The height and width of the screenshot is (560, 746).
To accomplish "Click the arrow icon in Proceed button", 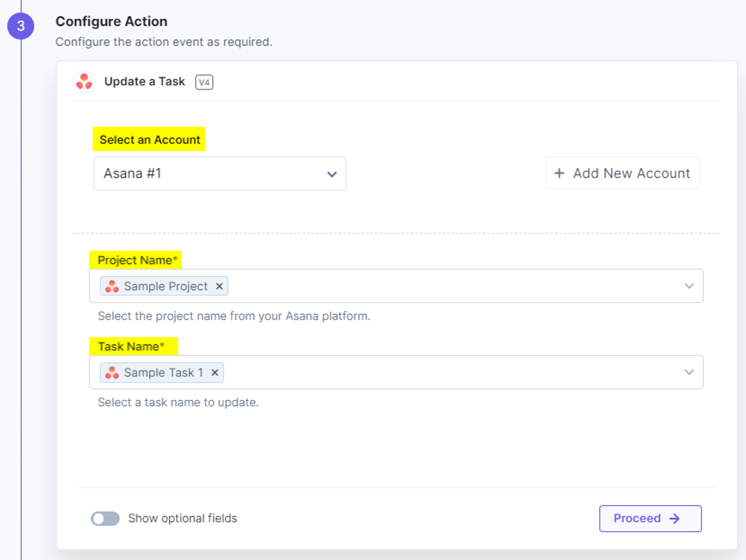I will tap(675, 518).
